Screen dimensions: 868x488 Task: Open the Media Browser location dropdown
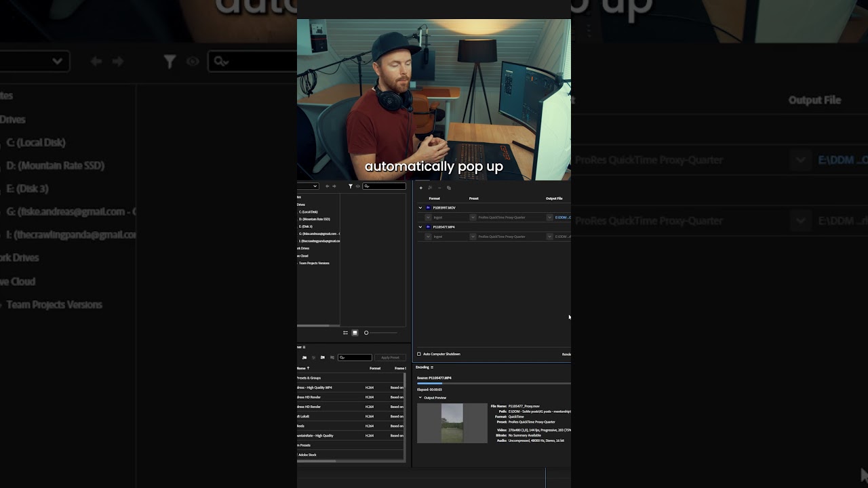pyautogui.click(x=308, y=186)
